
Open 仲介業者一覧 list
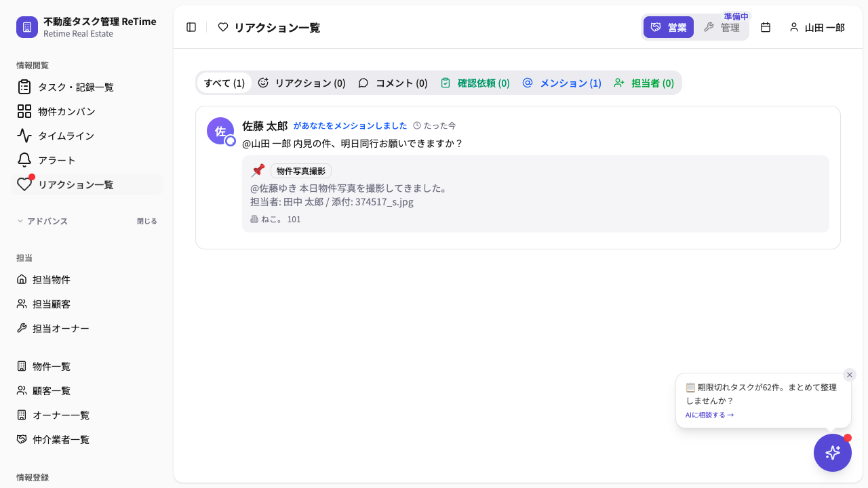(x=87, y=439)
